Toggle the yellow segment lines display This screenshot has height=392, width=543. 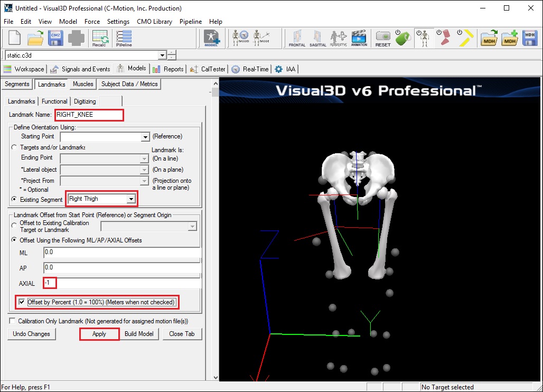point(465,38)
